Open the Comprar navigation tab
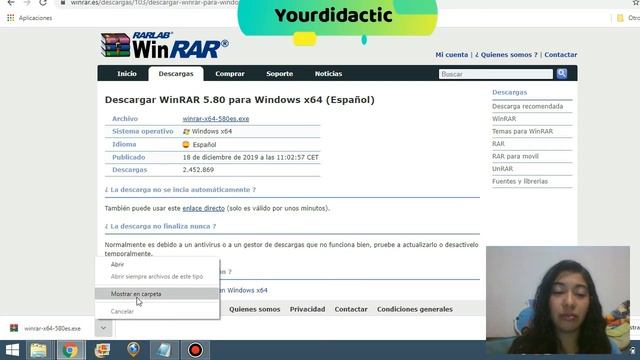640x360 pixels. click(230, 74)
